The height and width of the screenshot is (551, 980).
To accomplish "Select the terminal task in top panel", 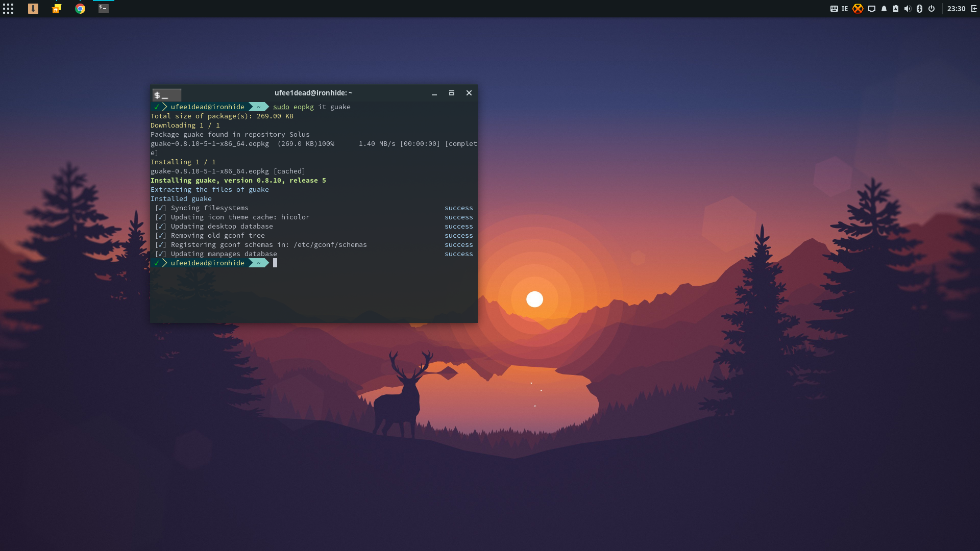I will [x=104, y=9].
